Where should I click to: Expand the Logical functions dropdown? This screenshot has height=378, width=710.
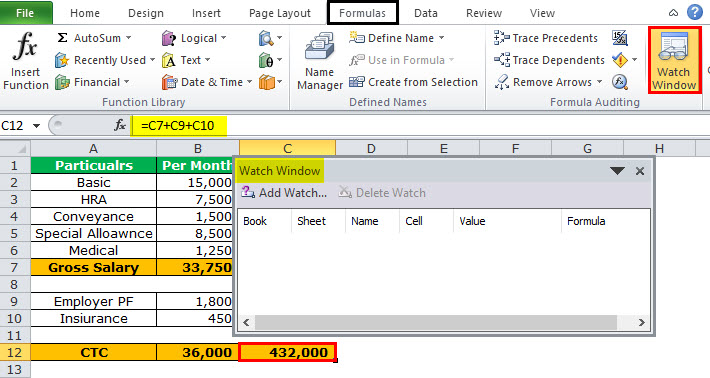tap(224, 38)
